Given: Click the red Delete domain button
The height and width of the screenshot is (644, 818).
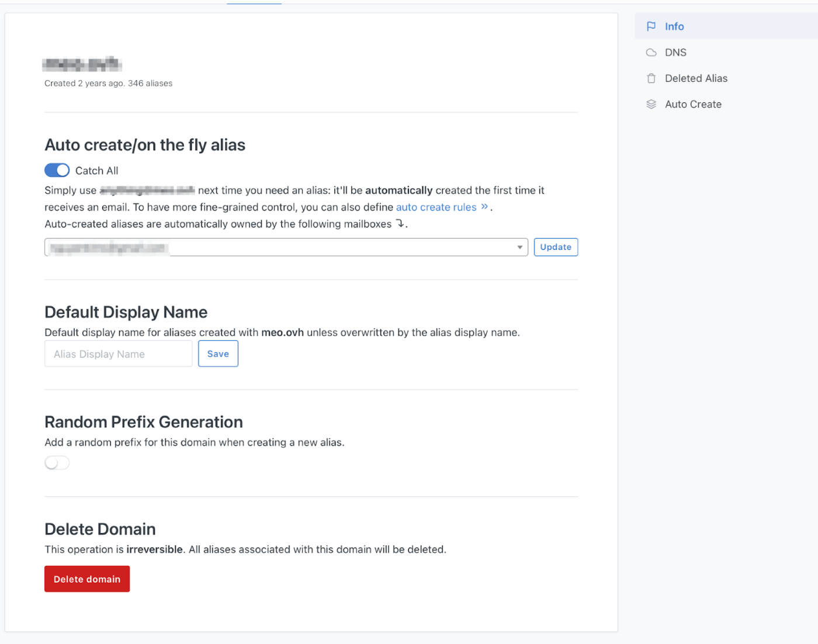Looking at the screenshot, I should point(86,579).
